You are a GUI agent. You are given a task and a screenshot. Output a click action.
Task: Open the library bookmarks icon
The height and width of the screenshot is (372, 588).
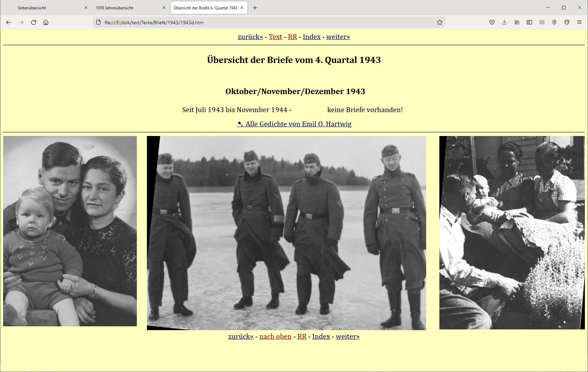[517, 22]
